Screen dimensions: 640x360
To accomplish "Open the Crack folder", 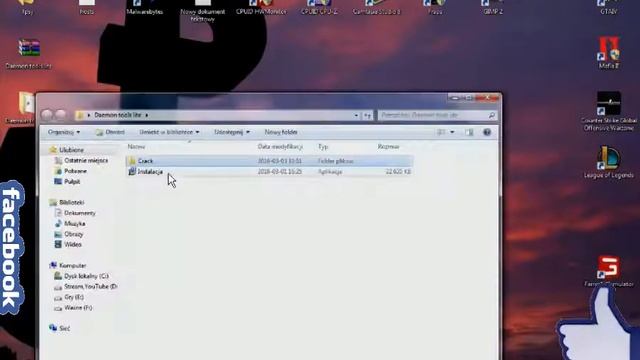I will click(x=145, y=161).
